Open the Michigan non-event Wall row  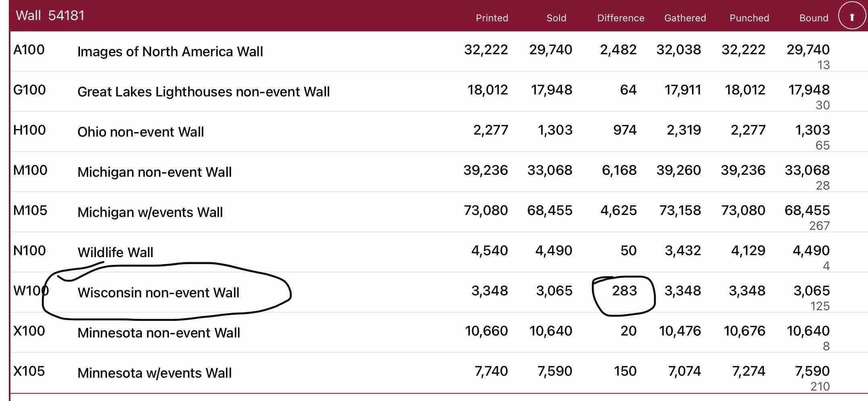(x=154, y=172)
